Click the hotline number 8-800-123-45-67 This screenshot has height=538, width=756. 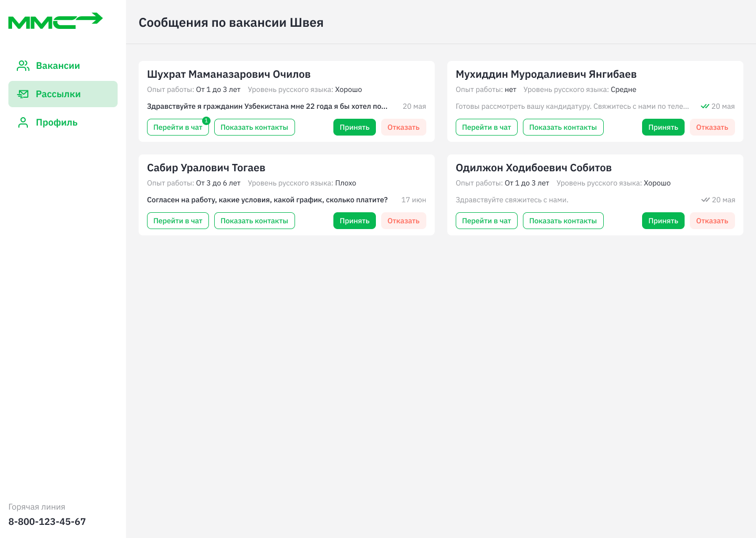click(47, 522)
